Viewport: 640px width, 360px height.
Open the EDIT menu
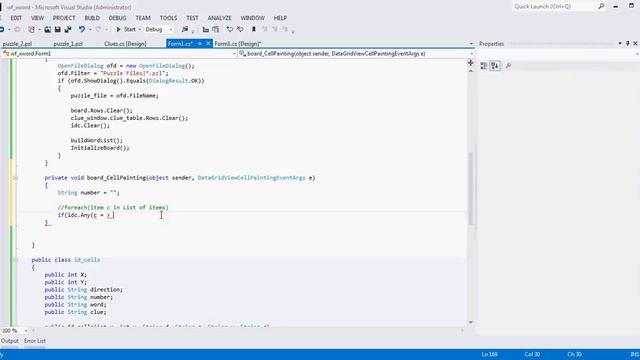pyautogui.click(x=16, y=18)
